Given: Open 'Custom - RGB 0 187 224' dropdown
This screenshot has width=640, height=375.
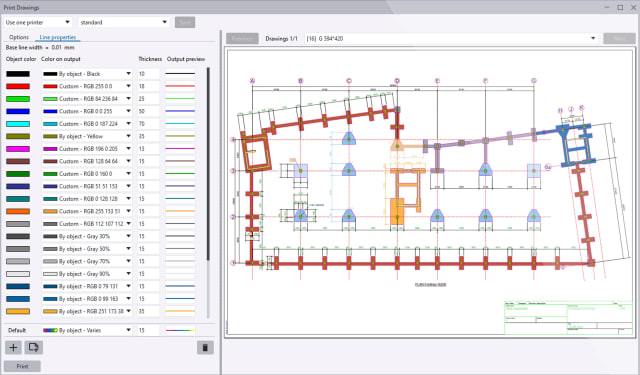Looking at the screenshot, I should click(87, 124).
